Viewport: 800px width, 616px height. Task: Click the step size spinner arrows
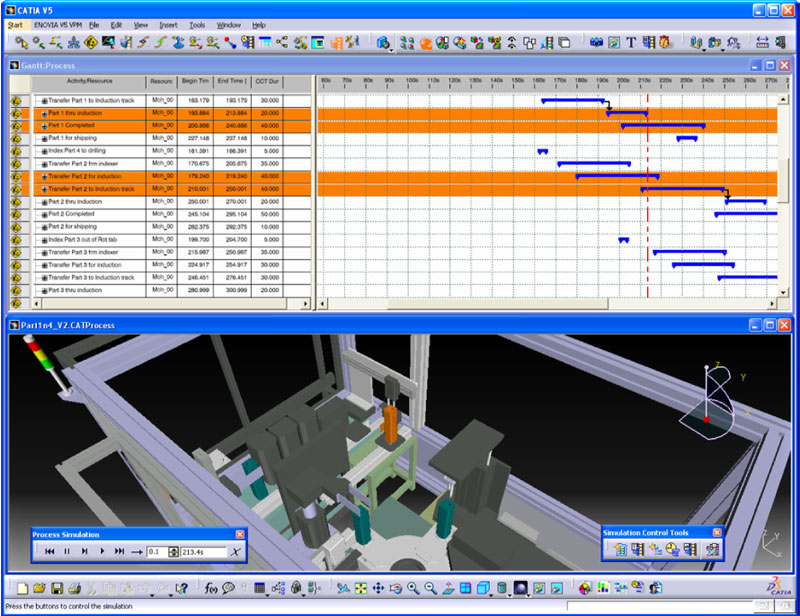tap(173, 552)
